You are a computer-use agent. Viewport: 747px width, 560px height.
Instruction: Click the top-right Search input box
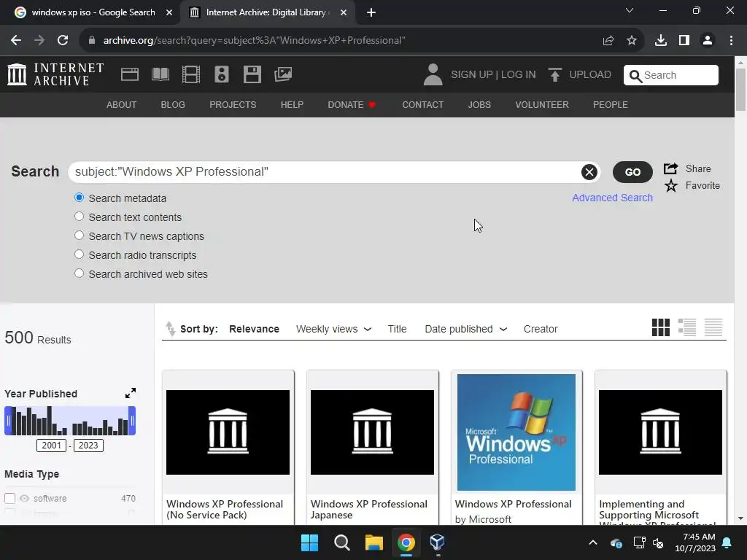tap(671, 75)
